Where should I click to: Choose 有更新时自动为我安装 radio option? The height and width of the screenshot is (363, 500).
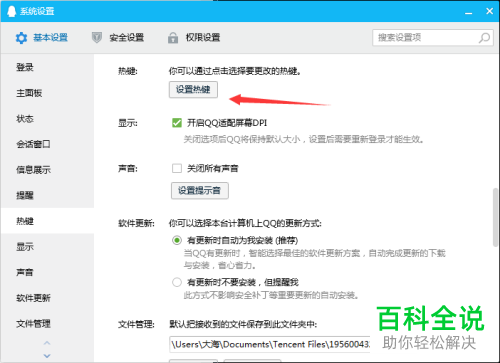177,240
